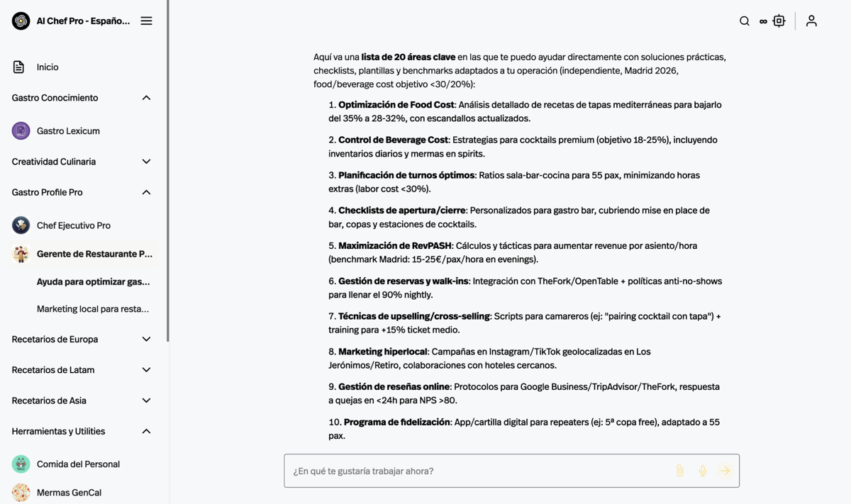The width and height of the screenshot is (851, 504).
Task: Expand Recetarios de Asia chevron
Action: pyautogui.click(x=146, y=401)
